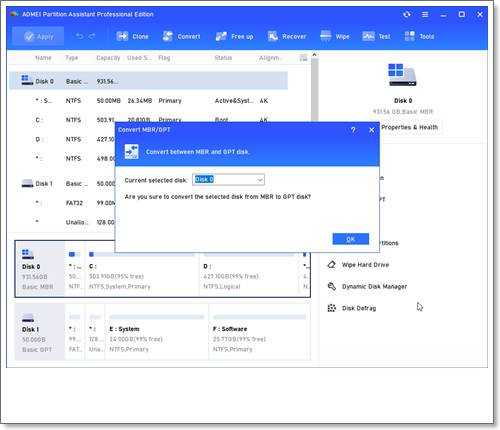500x430 pixels.
Task: Select Disk 0 row in partition list
Action: 148,81
